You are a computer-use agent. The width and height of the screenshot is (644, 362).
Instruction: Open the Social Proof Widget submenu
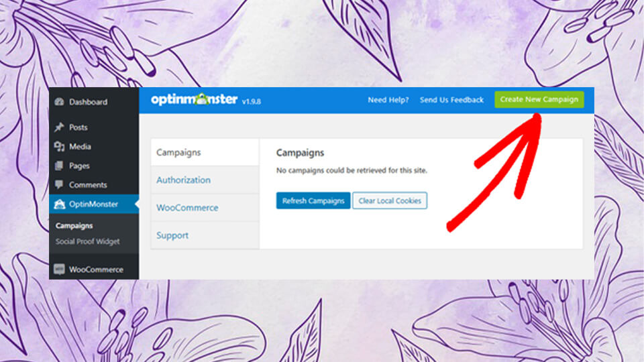[x=87, y=241]
